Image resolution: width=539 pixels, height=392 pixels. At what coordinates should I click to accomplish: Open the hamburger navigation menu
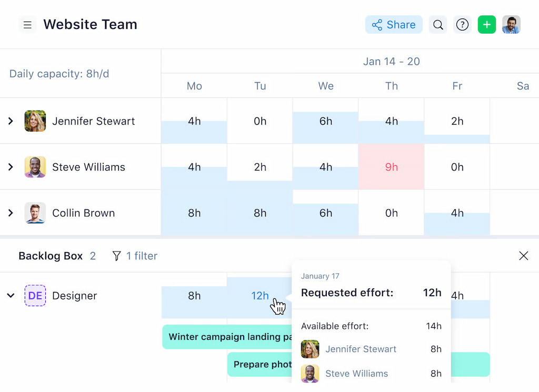[27, 24]
